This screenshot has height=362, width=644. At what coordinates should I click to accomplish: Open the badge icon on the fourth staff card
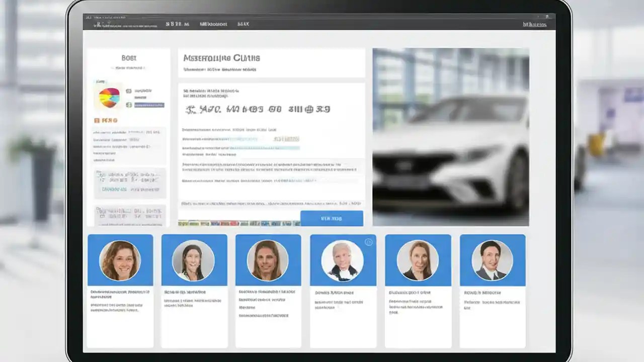tap(369, 242)
